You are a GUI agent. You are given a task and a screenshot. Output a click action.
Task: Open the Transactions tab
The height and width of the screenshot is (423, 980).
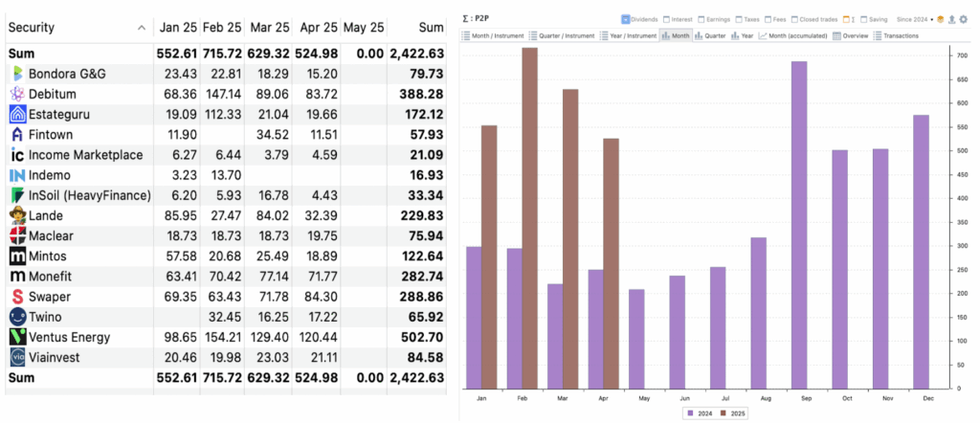896,35
